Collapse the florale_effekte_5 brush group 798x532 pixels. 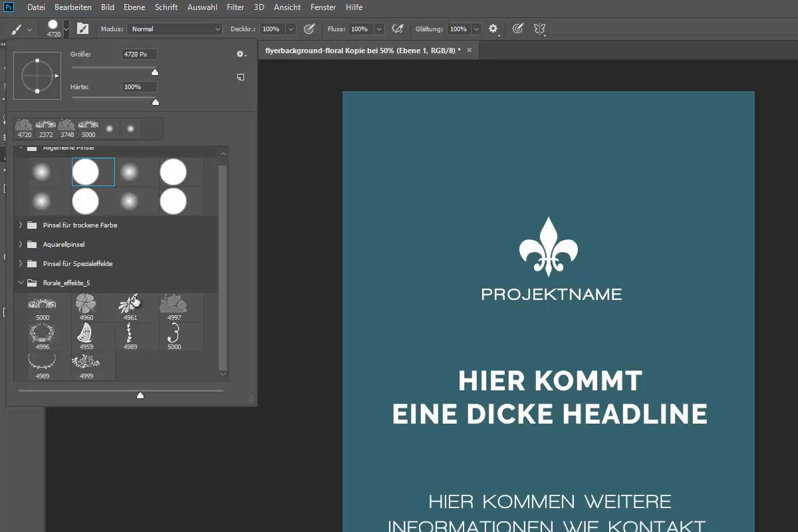tap(21, 283)
